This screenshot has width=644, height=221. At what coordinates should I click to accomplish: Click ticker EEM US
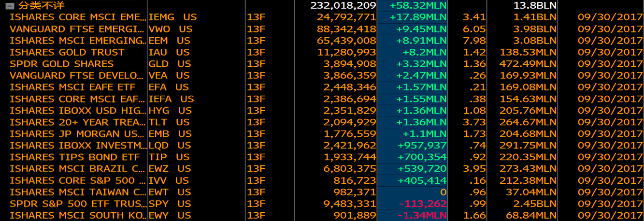click(x=170, y=41)
